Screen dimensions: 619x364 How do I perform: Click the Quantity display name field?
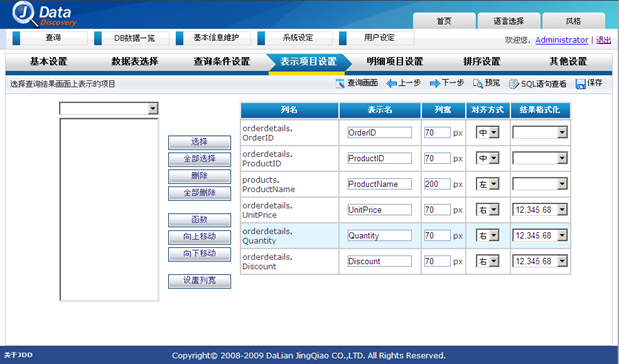click(379, 236)
